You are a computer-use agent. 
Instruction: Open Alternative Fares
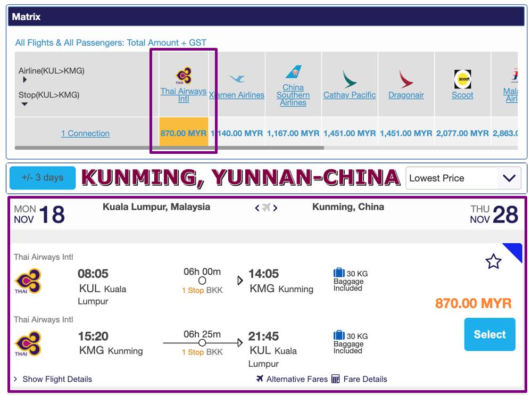(297, 379)
